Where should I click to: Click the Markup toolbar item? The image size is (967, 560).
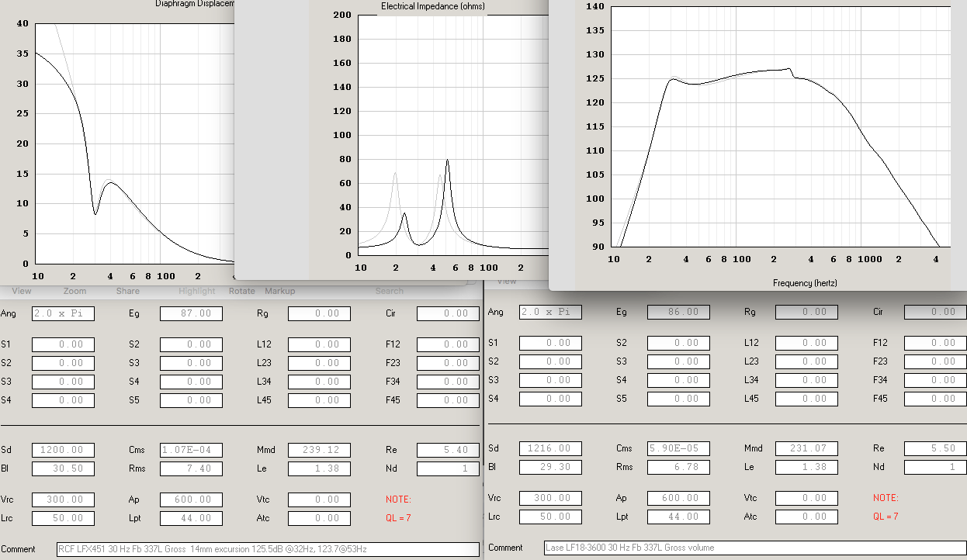(x=280, y=291)
